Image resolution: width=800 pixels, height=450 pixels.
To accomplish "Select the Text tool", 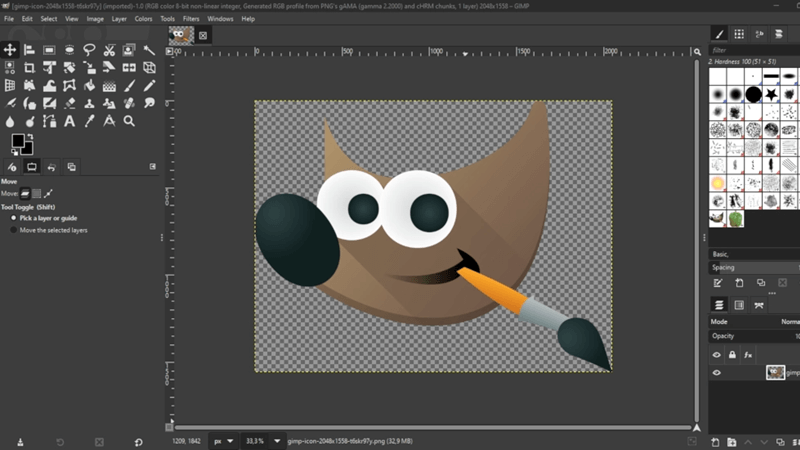I will [69, 121].
